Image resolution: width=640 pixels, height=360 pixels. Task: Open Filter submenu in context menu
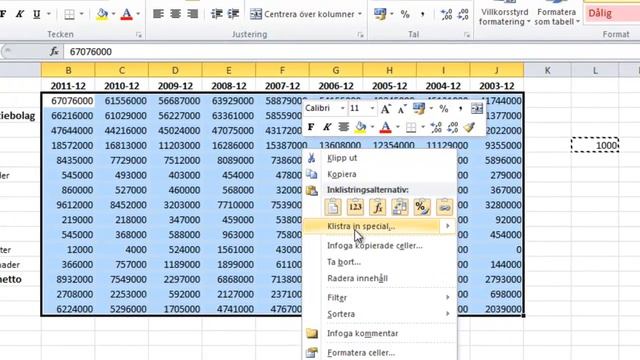pos(380,298)
